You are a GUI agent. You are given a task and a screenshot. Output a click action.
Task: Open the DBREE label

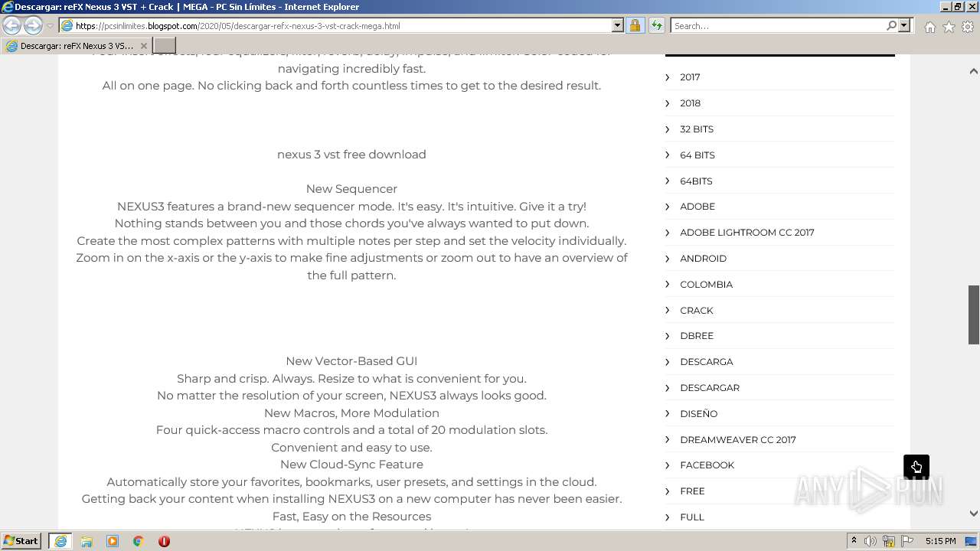coord(697,336)
